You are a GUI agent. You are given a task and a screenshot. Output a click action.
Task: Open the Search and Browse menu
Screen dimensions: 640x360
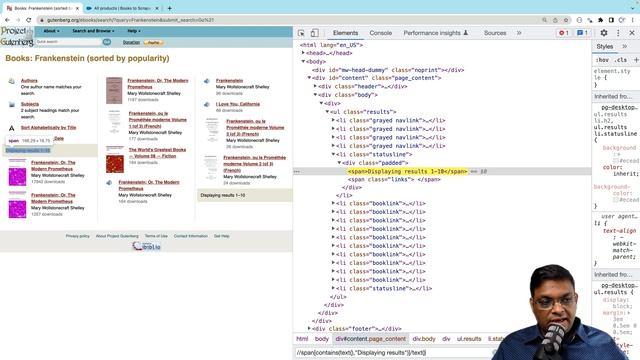93,31
